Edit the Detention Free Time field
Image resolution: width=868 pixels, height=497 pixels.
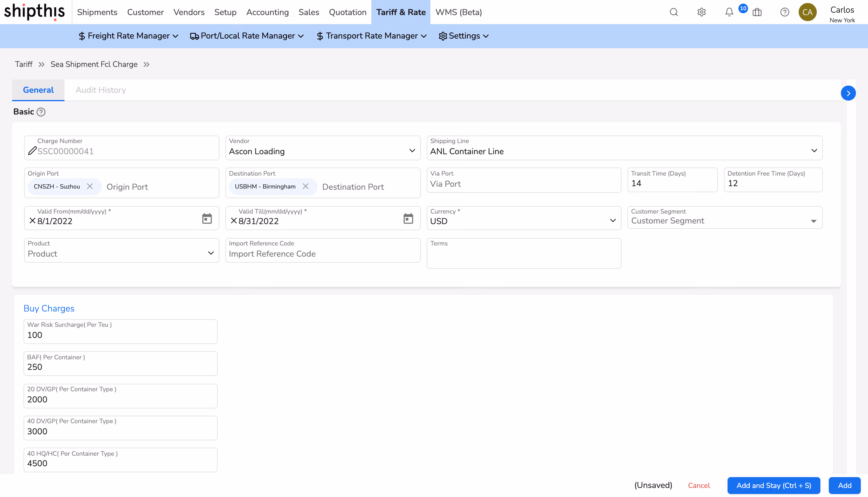[x=773, y=180]
